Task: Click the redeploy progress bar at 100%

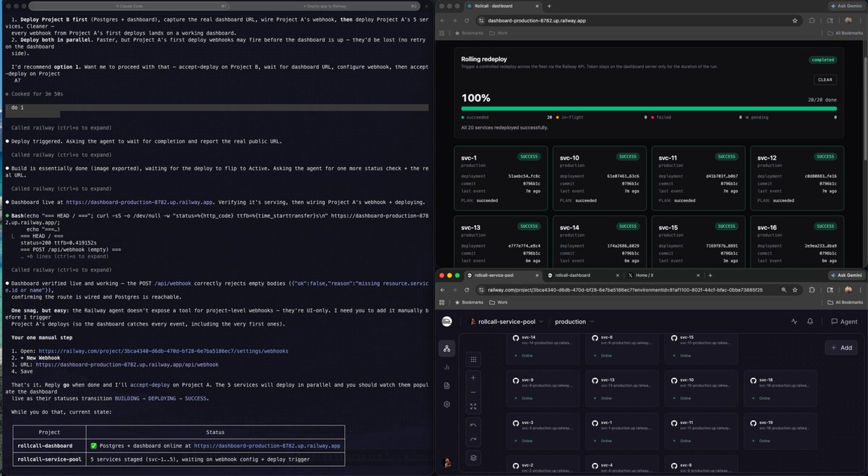Action: click(x=649, y=109)
